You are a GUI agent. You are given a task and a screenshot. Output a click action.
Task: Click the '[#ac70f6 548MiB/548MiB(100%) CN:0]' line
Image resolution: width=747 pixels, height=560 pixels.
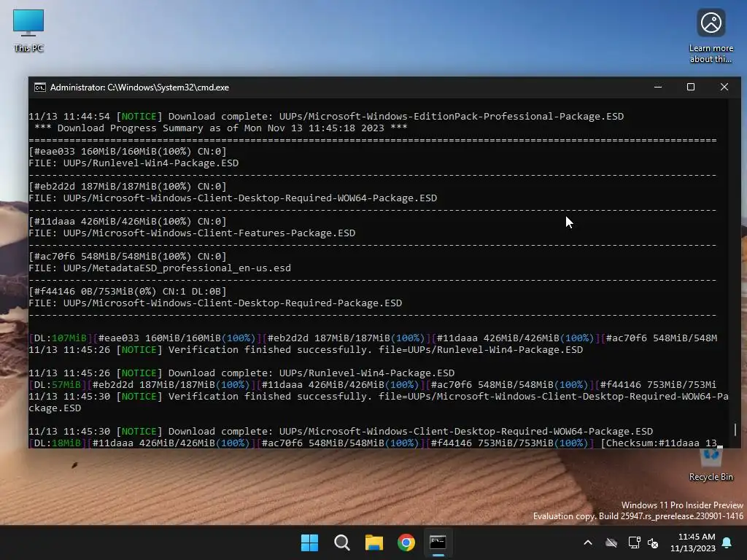coord(128,256)
